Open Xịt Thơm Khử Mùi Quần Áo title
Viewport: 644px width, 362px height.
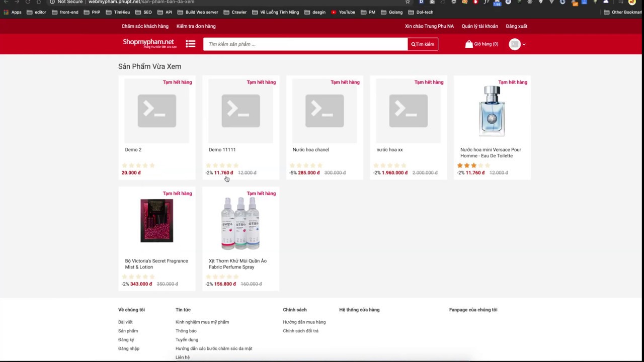(238, 264)
